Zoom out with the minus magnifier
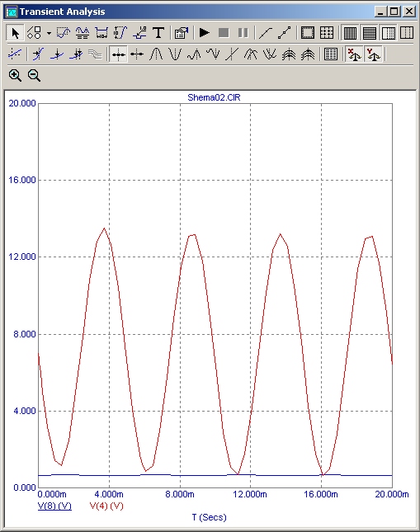The width and height of the screenshot is (420, 532). click(34, 75)
